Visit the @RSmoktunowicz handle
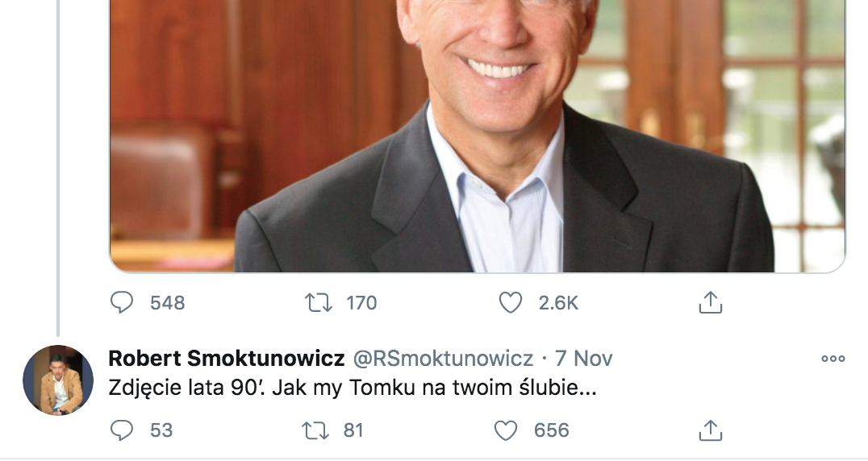This screenshot has width=868, height=461. tap(444, 358)
